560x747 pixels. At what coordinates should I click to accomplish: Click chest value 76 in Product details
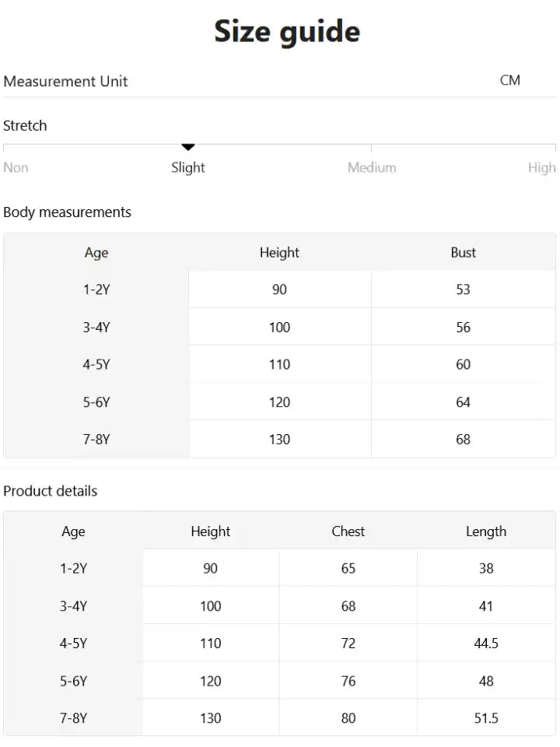point(348,681)
